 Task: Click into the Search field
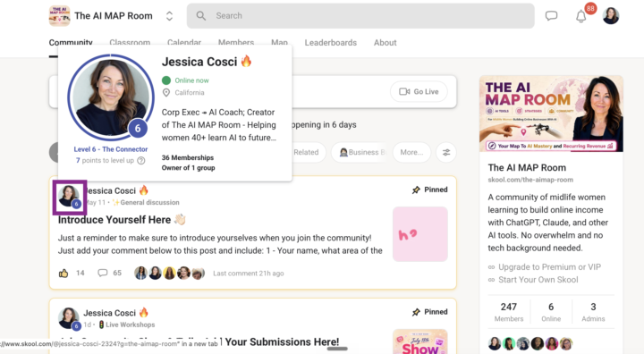tap(360, 16)
